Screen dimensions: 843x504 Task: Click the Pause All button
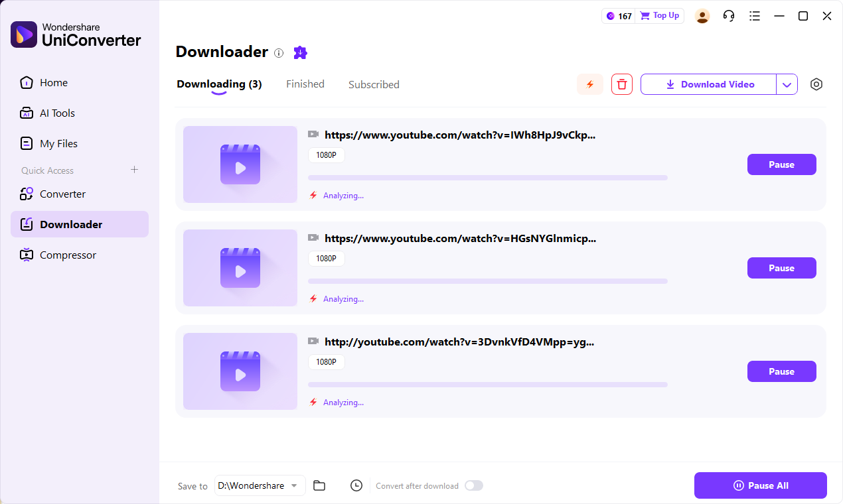tap(761, 485)
